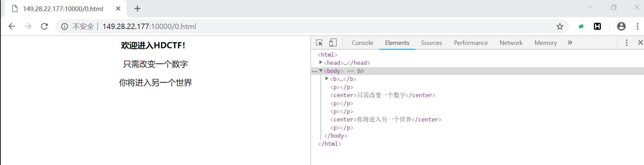Open Chrome's three-dot main menu
Image resolution: width=644 pixels, height=165 pixels.
[x=637, y=26]
